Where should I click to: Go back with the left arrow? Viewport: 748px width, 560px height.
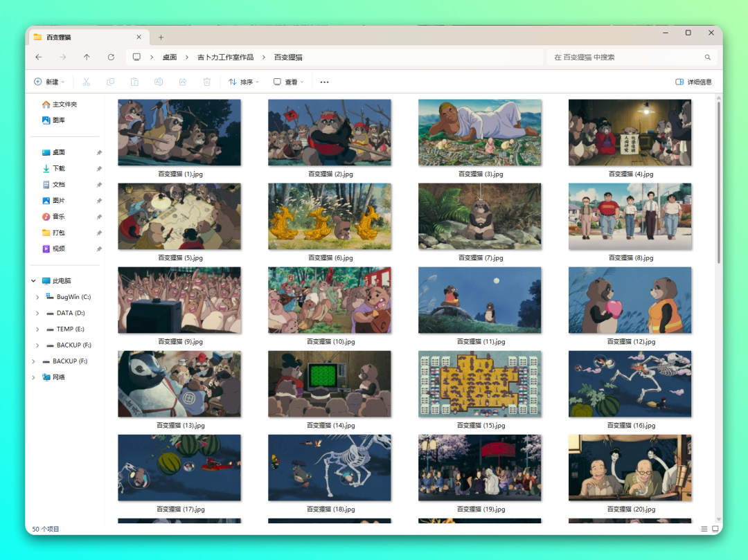(39, 57)
